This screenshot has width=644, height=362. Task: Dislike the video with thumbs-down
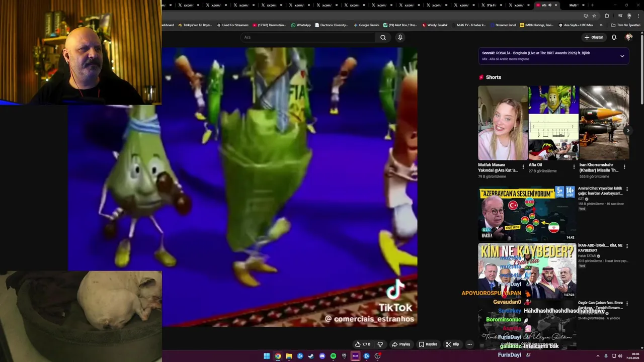pyautogui.click(x=380, y=344)
